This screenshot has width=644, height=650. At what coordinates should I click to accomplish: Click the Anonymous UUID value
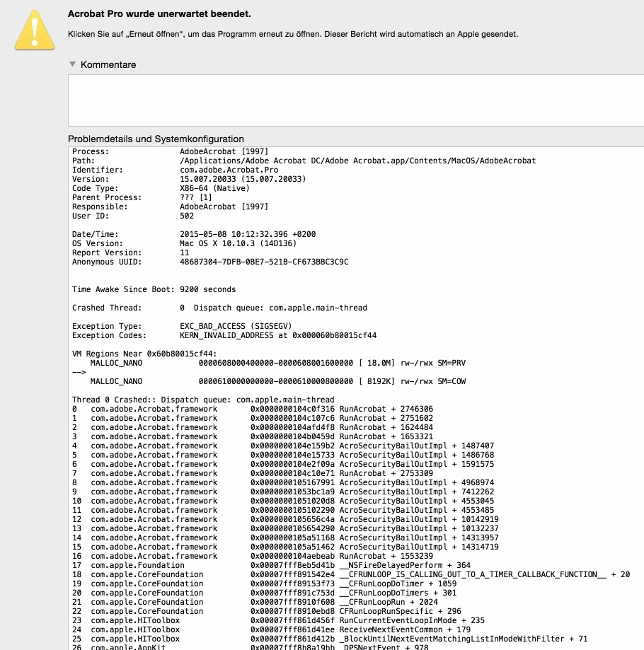tap(264, 262)
